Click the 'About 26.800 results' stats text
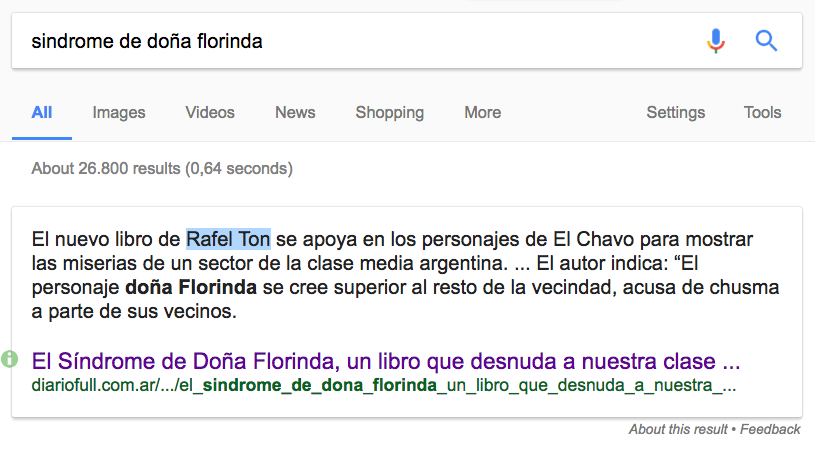 pos(162,169)
